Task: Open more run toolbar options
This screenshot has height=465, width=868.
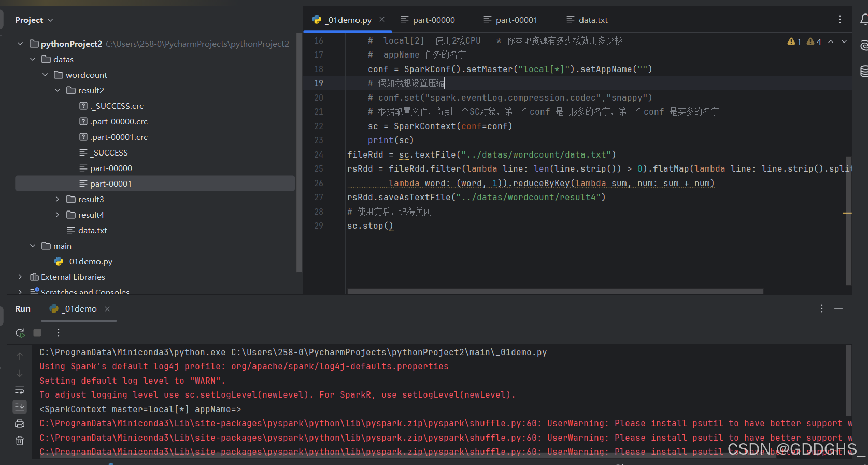Action: pos(59,333)
